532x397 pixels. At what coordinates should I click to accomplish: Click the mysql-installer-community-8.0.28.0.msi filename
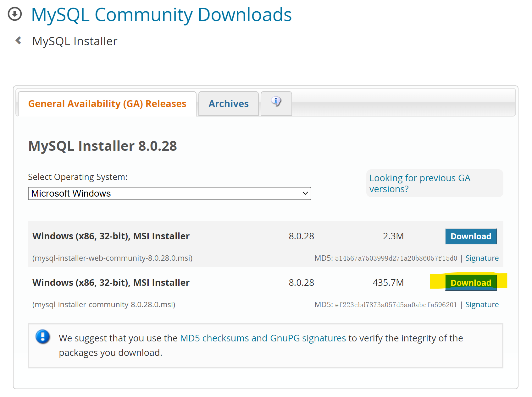[x=104, y=305]
